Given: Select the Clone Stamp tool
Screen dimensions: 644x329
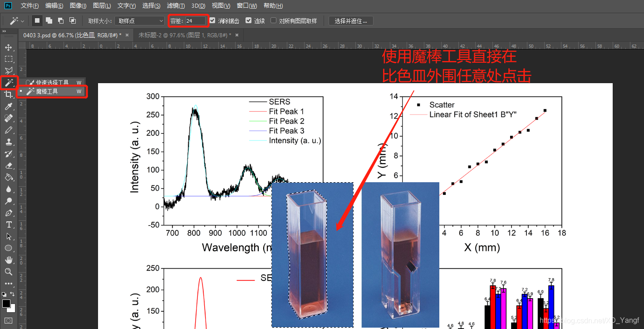Looking at the screenshot, I should pyautogui.click(x=8, y=142).
